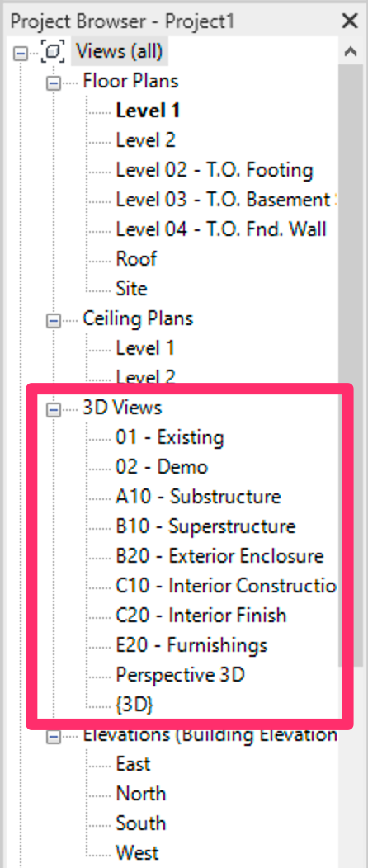Screen dimensions: 368x868
Task: Collapse the Views (all) root node
Action: pyautogui.click(x=21, y=53)
